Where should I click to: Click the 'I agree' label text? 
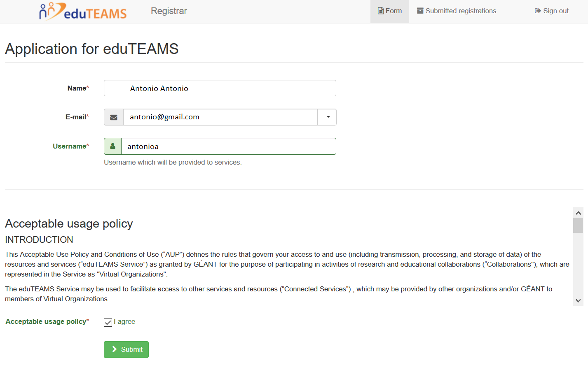124,322
